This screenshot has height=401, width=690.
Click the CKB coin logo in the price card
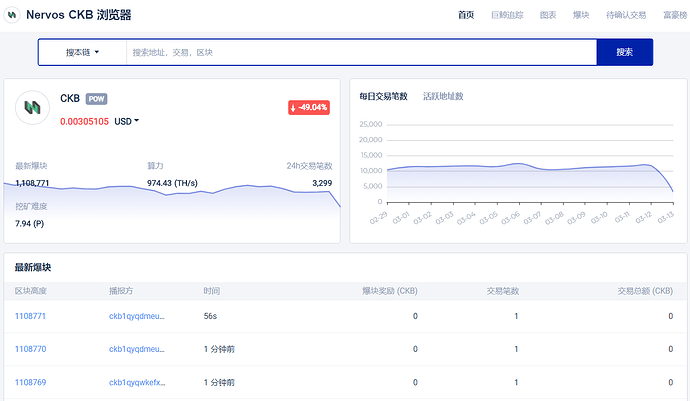coord(32,107)
